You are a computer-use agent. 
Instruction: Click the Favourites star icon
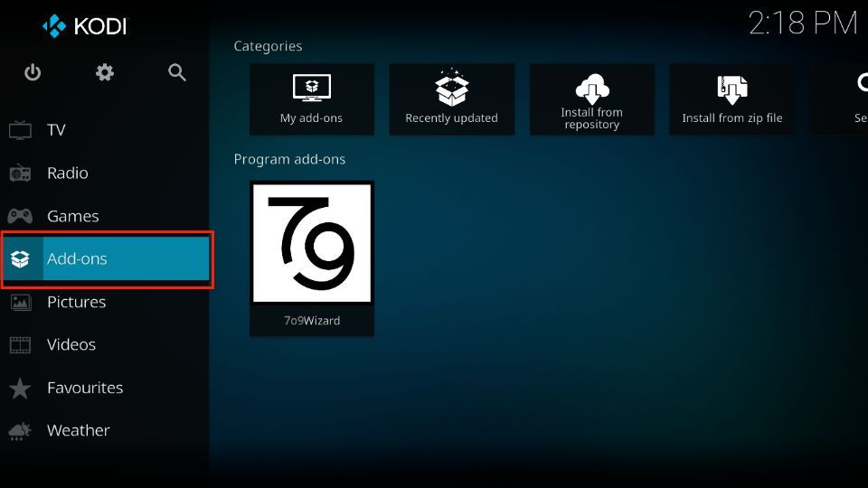[x=20, y=388]
